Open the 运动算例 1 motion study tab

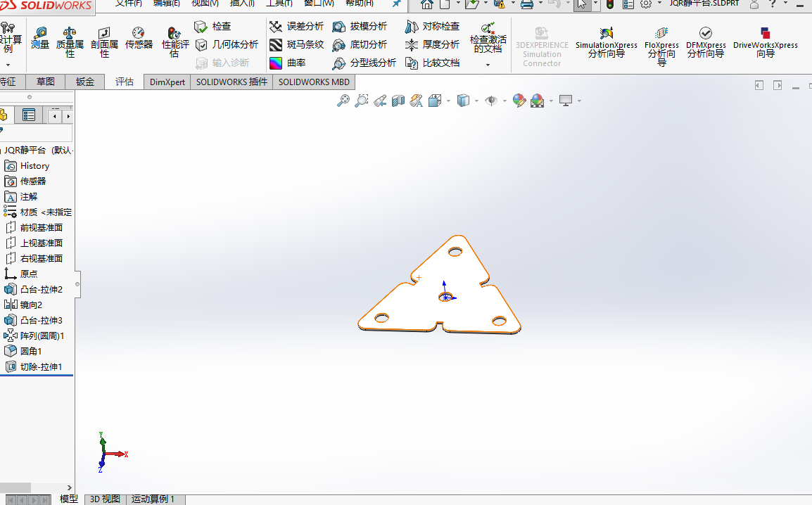click(x=153, y=499)
